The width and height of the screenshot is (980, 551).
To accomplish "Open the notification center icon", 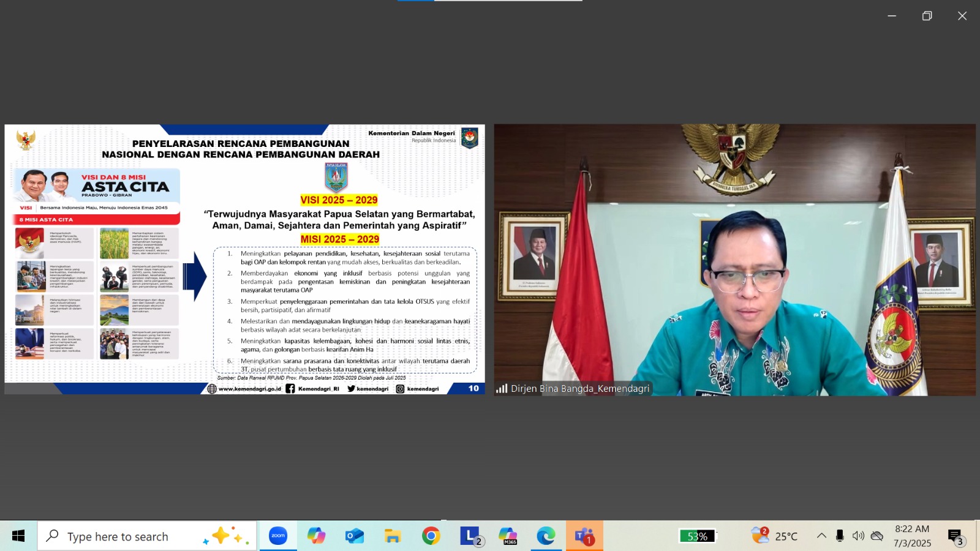I will (x=956, y=537).
